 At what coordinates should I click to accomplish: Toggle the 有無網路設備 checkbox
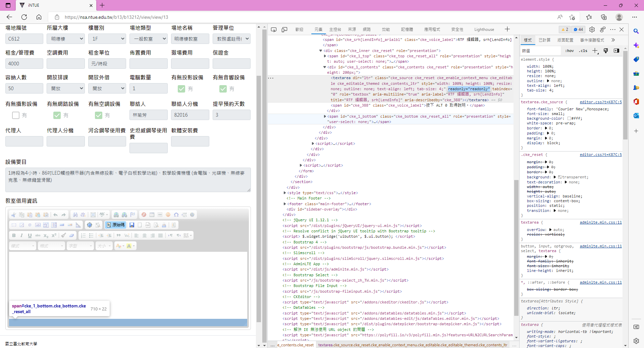57,115
